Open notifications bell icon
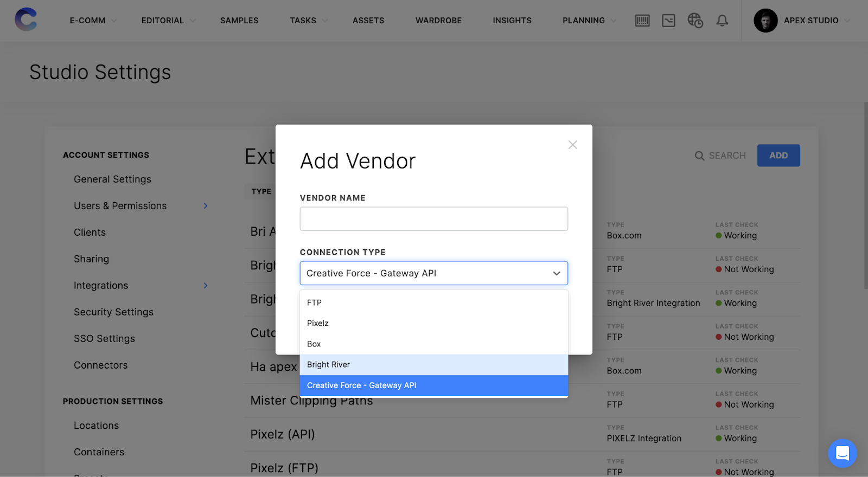 [722, 21]
